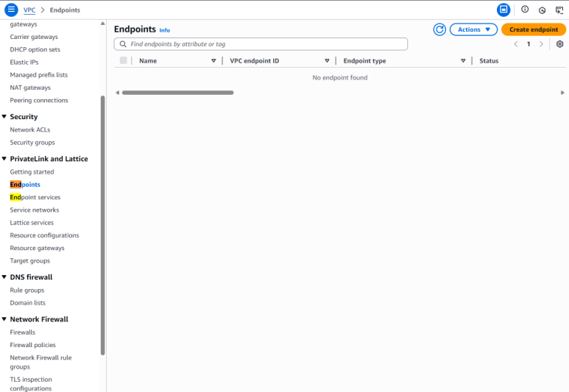Open Target groups in sidebar

(x=30, y=261)
